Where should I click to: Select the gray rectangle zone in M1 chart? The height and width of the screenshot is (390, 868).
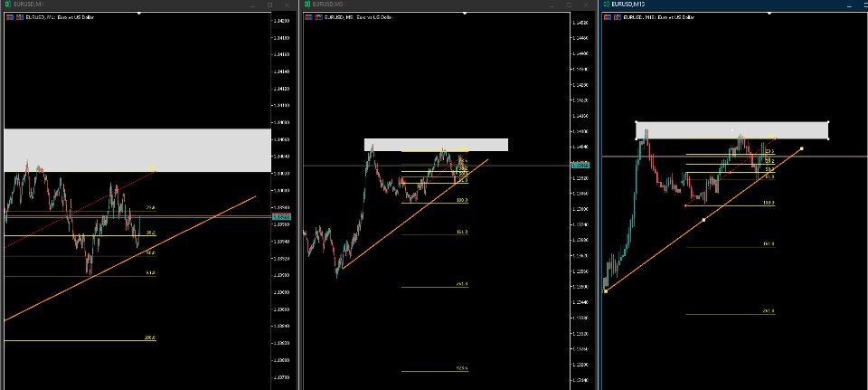click(x=137, y=150)
